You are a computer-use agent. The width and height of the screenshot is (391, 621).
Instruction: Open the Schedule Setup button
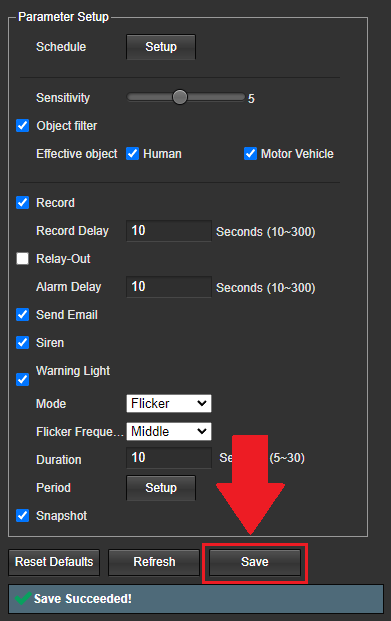161,47
